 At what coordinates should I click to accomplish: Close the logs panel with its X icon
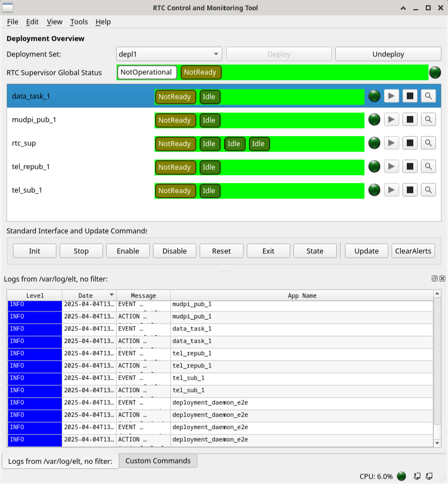(441, 278)
